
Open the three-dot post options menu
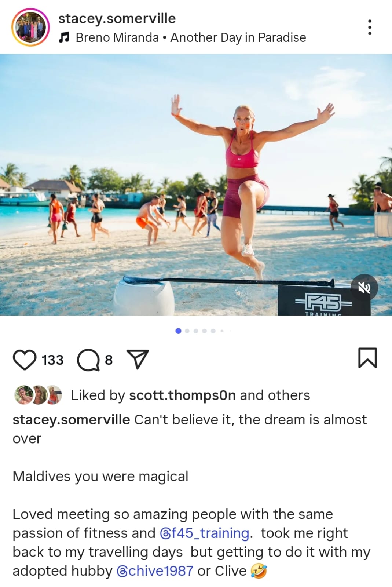click(370, 28)
